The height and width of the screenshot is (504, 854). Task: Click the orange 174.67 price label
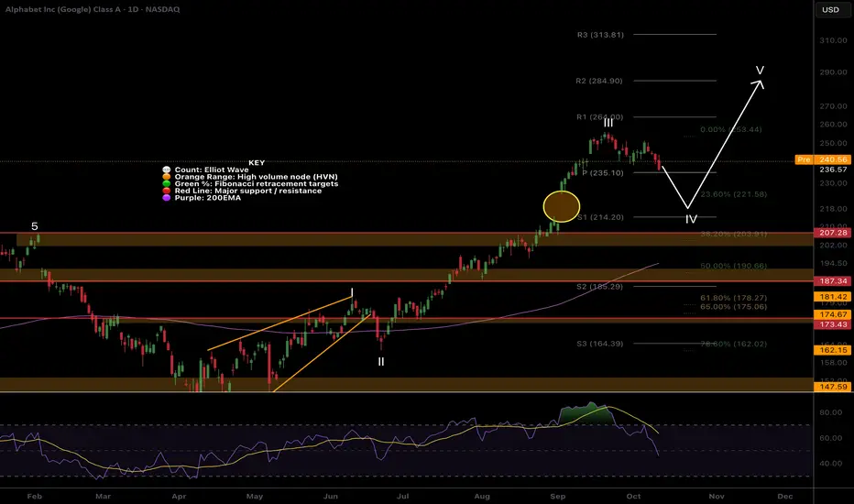pyautogui.click(x=833, y=314)
